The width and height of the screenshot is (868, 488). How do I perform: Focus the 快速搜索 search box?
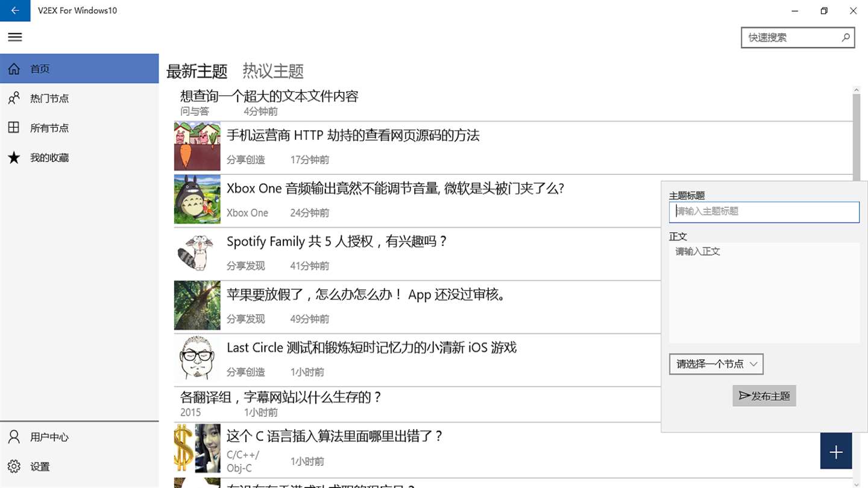click(798, 37)
